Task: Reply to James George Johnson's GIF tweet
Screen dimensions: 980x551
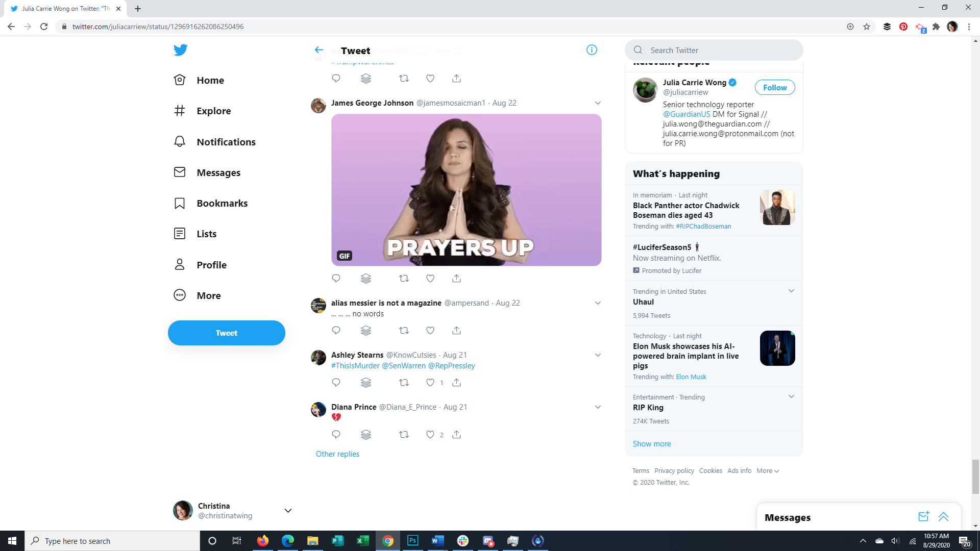Action: coord(336,279)
